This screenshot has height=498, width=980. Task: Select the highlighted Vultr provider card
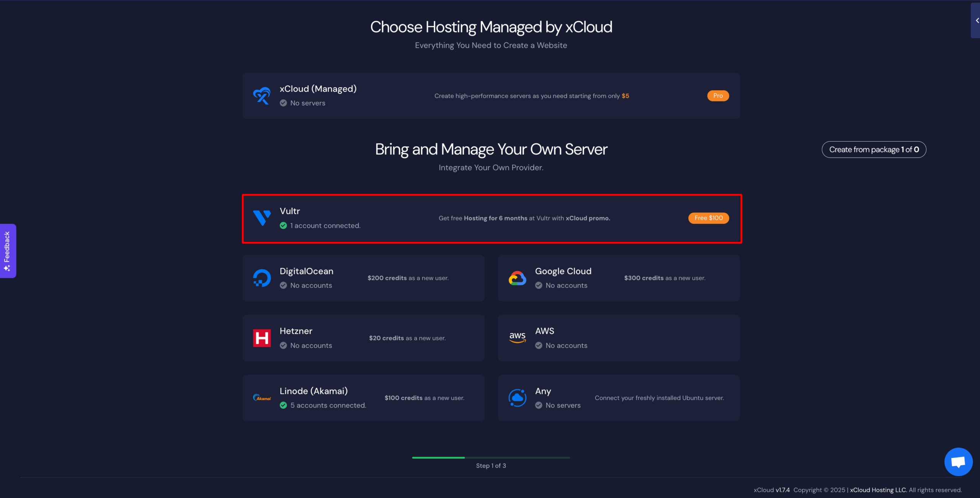tap(491, 219)
